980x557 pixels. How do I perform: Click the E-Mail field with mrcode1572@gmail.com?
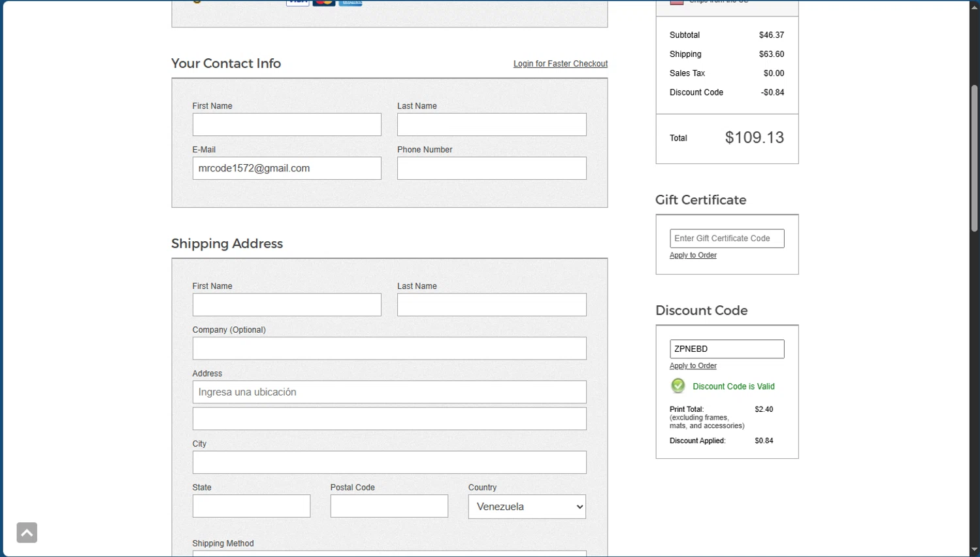[x=287, y=168]
